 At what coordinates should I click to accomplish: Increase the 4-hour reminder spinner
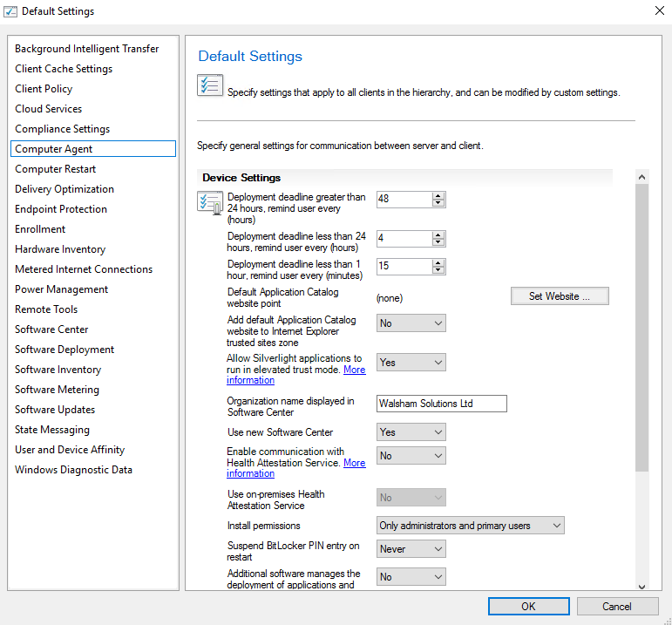point(438,234)
